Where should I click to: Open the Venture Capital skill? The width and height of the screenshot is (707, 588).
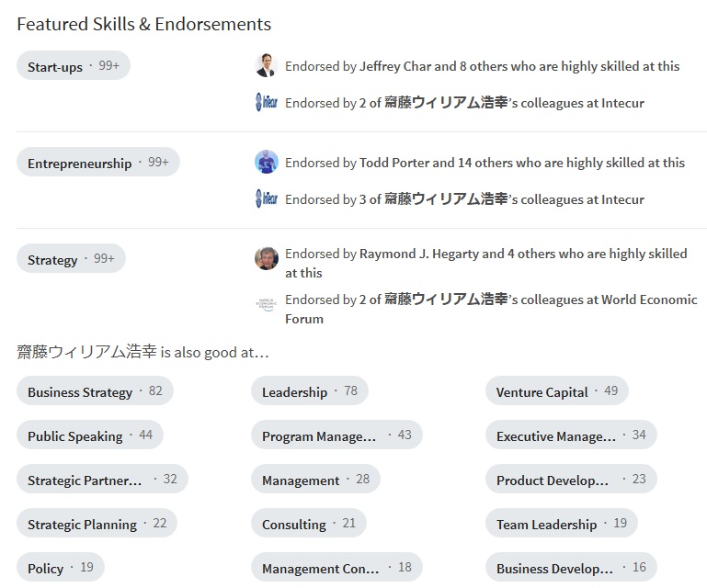557,391
